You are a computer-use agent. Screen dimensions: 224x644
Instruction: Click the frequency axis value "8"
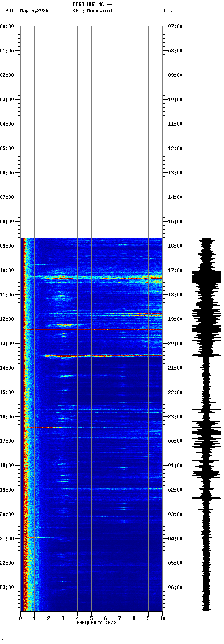pos(134,618)
